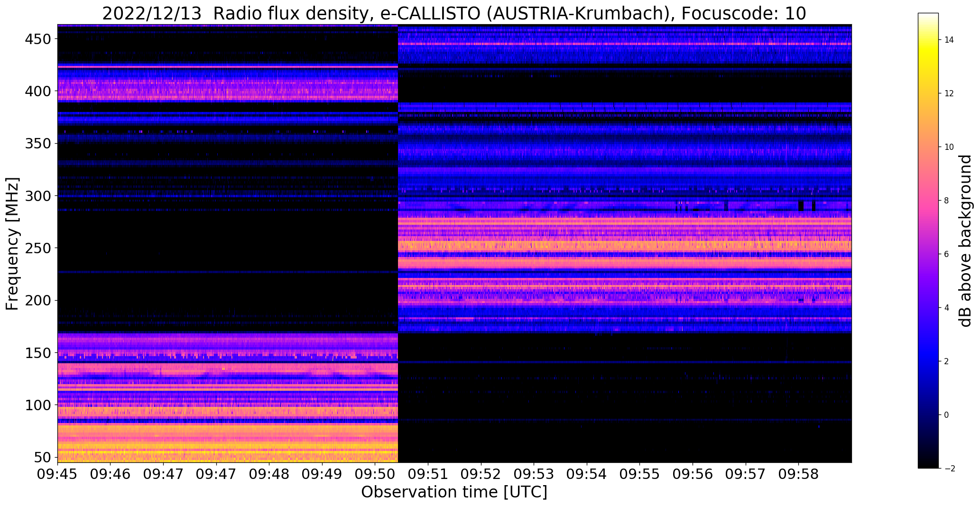Image resolution: width=980 pixels, height=506 pixels.
Task: Click the 300 frequency tick label
Action: click(37, 195)
